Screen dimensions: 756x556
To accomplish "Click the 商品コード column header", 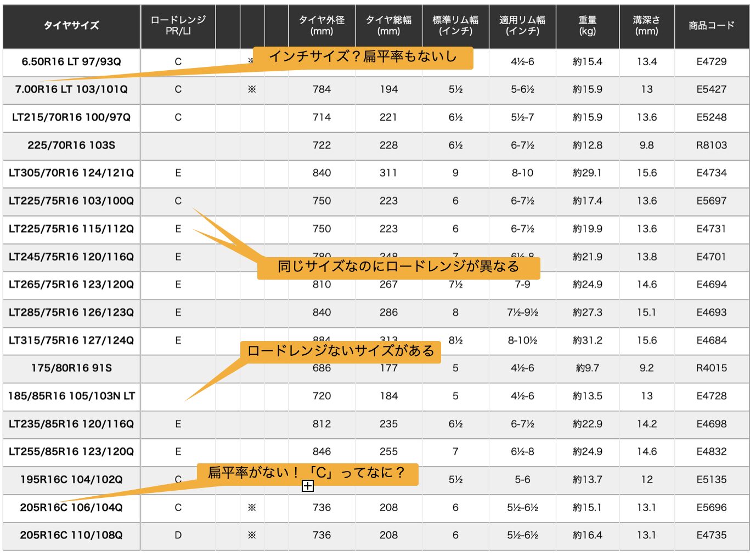I will click(712, 26).
